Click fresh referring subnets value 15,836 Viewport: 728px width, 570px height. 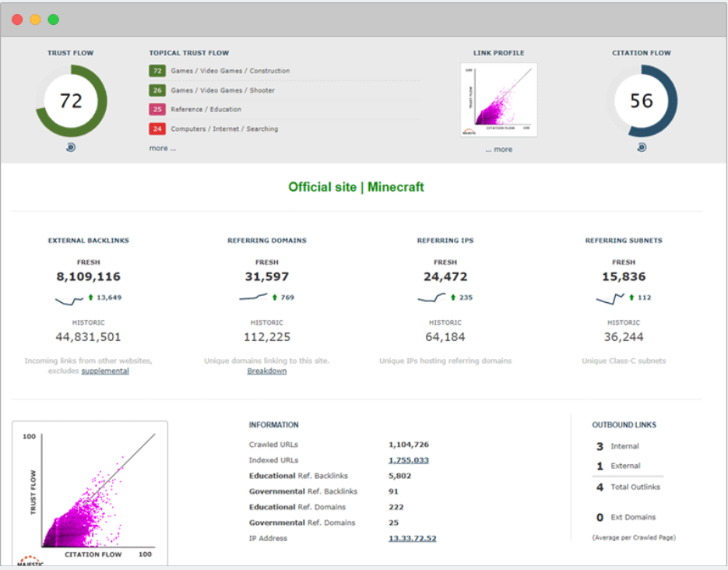(624, 276)
